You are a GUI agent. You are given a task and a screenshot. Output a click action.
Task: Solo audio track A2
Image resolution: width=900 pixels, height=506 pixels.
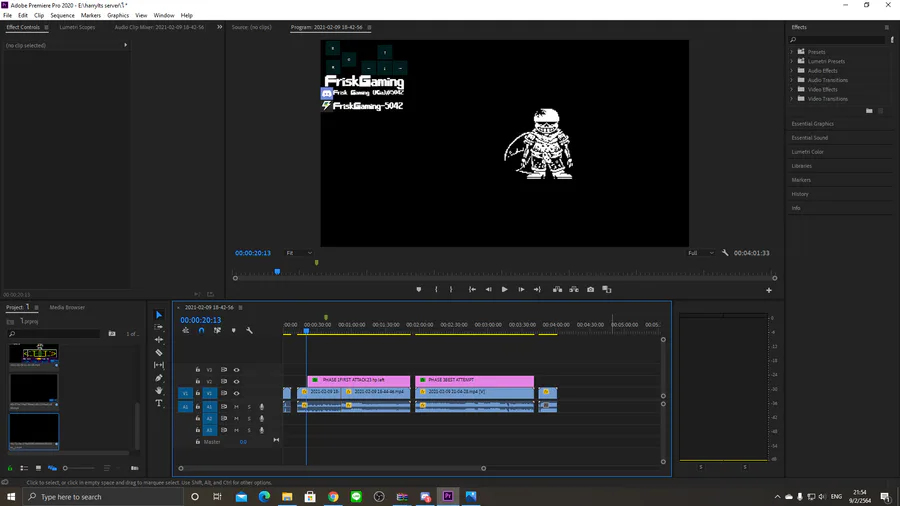pos(249,419)
